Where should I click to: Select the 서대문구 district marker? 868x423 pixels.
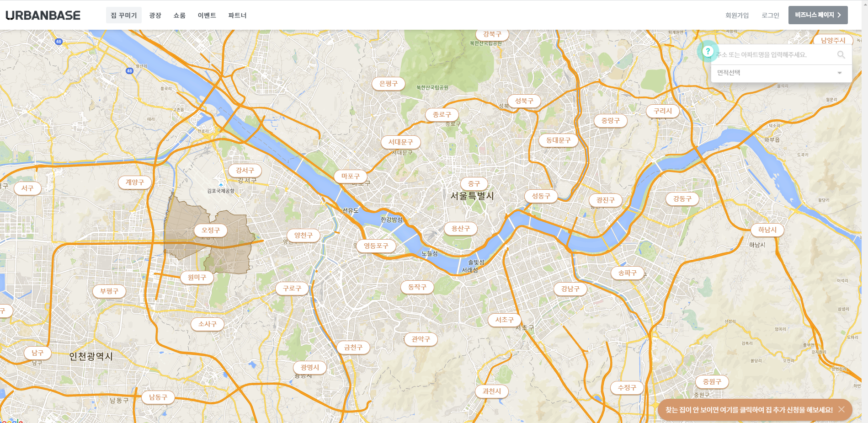tap(401, 142)
